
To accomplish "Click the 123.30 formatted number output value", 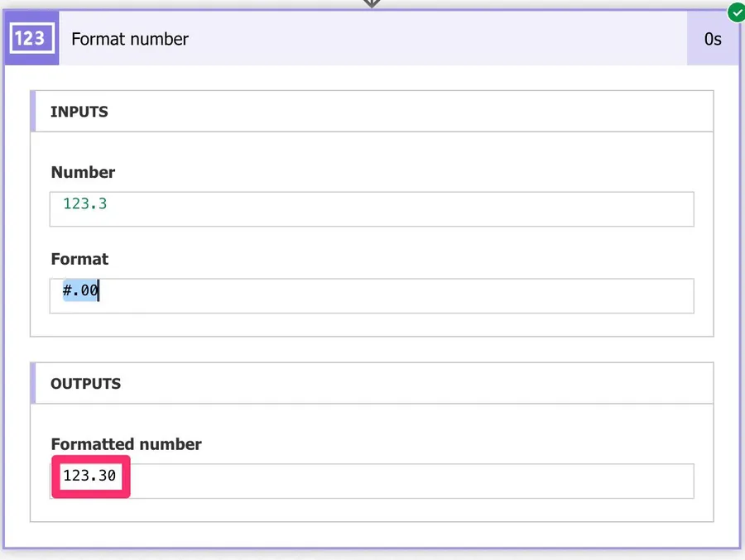I will pos(90,476).
